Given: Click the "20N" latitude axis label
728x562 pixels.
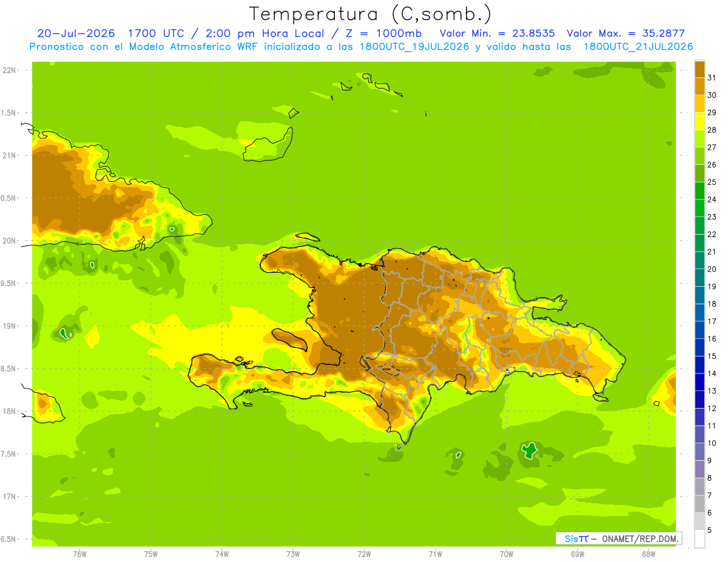Looking at the screenshot, I should (x=10, y=241).
